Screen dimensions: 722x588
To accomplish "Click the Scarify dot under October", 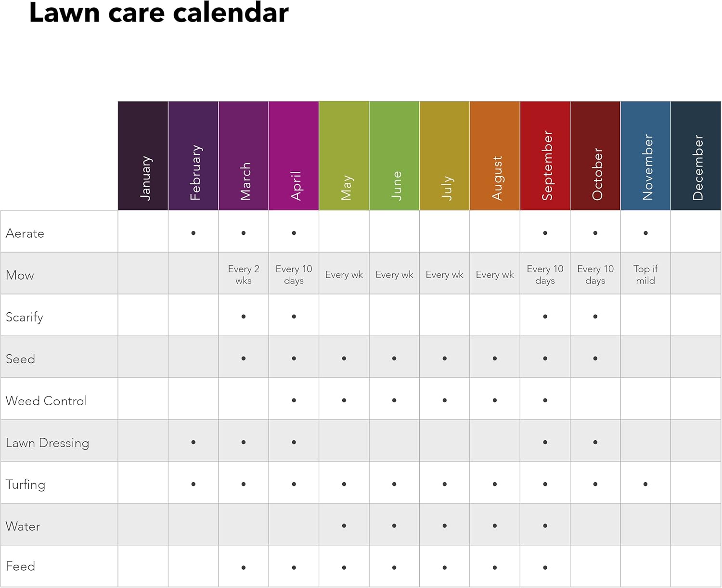I will click(595, 317).
